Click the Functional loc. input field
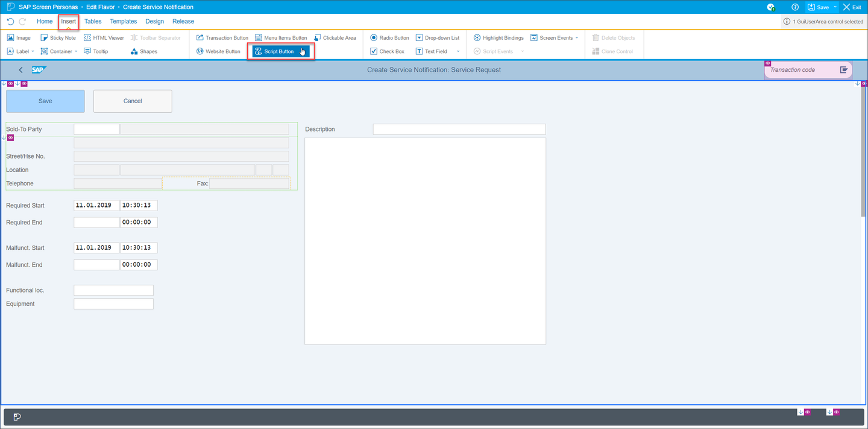This screenshot has width=868, height=429. click(113, 290)
